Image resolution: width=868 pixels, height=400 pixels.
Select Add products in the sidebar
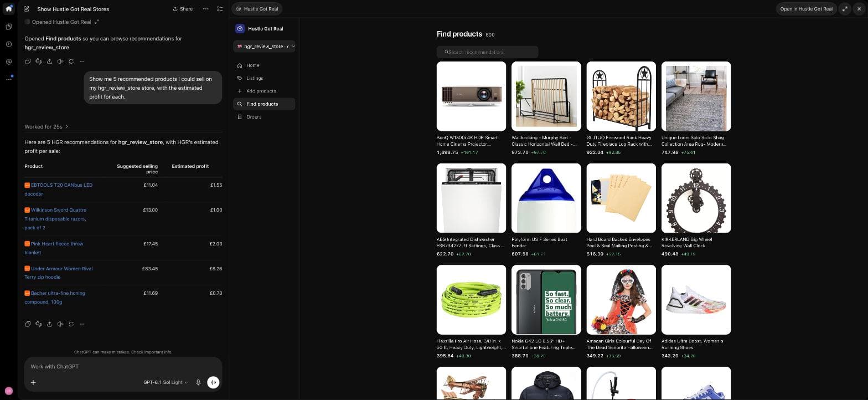pyautogui.click(x=265, y=91)
